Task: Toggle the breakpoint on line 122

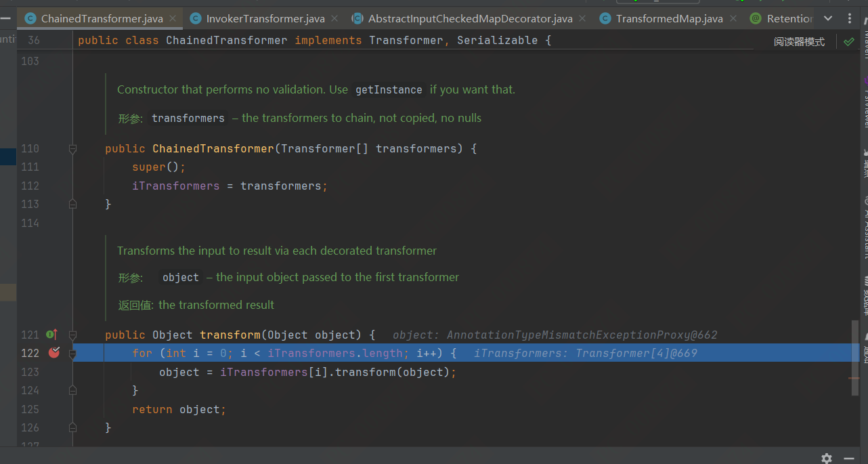Action: click(54, 352)
